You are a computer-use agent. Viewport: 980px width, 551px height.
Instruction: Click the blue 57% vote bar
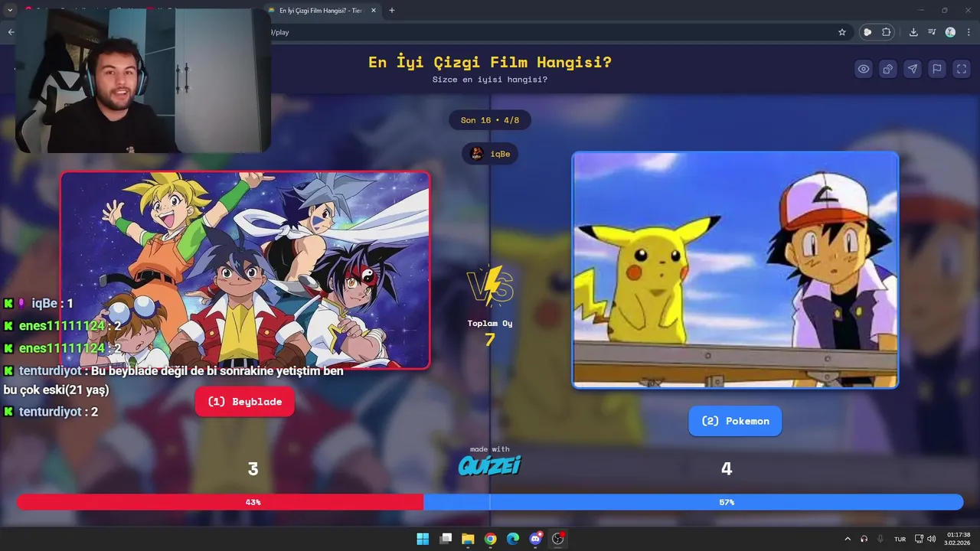coord(693,502)
